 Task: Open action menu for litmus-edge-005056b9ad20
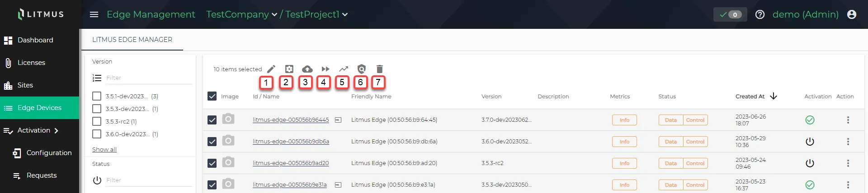click(848, 163)
